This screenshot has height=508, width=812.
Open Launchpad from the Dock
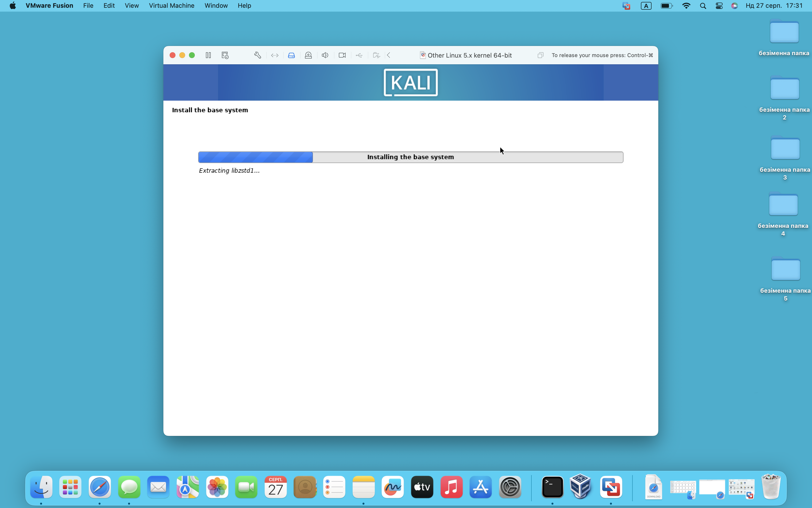pyautogui.click(x=71, y=487)
